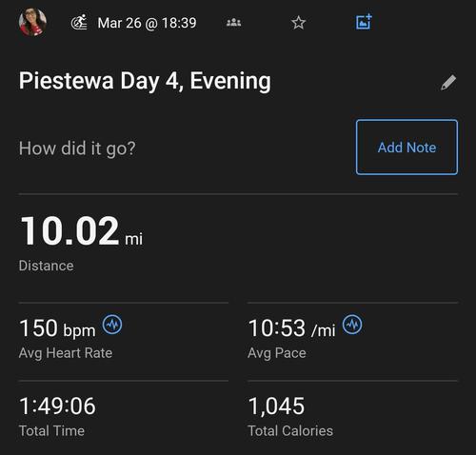
Task: Tap the 150 bpm value
Action: click(x=57, y=328)
